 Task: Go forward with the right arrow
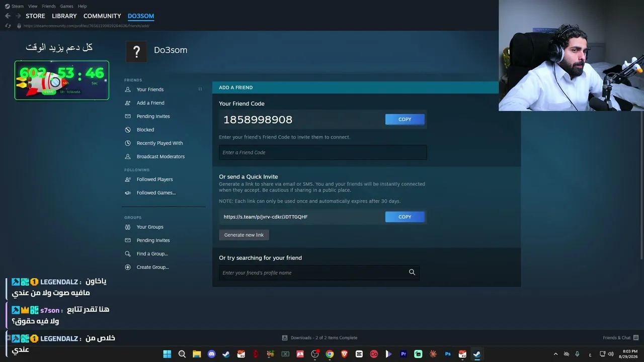18,16
